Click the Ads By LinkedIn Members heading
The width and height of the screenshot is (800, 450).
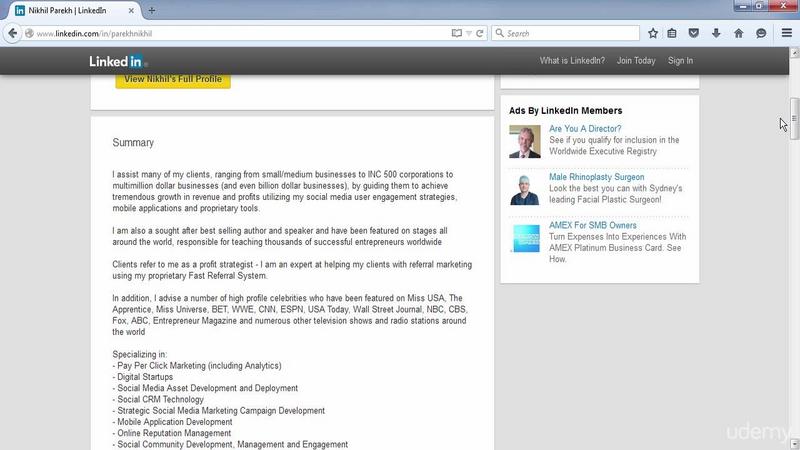click(x=565, y=111)
